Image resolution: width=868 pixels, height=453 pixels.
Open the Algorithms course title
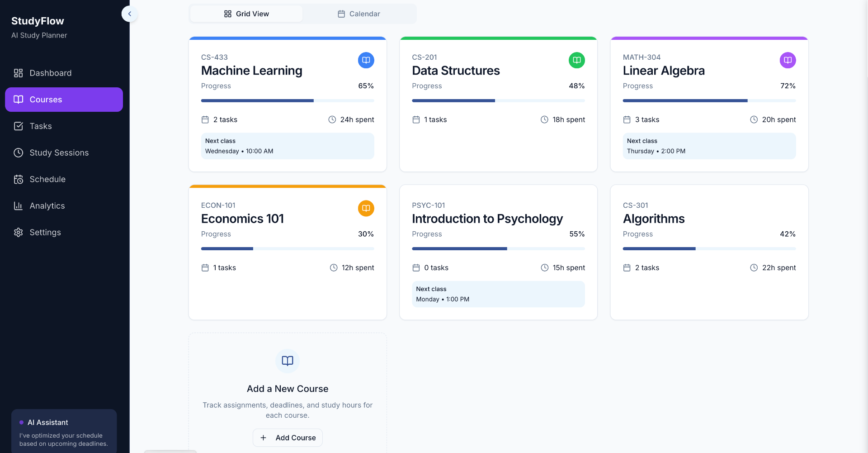tap(653, 219)
